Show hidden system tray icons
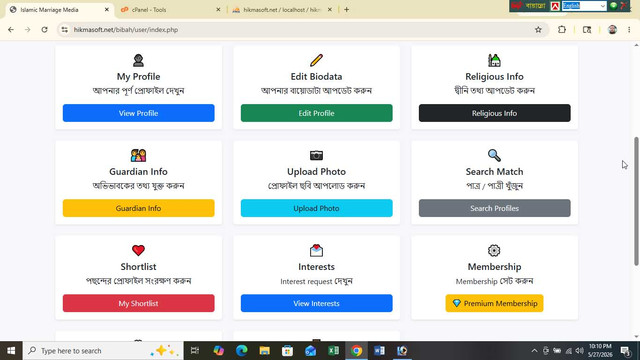 pos(534,351)
